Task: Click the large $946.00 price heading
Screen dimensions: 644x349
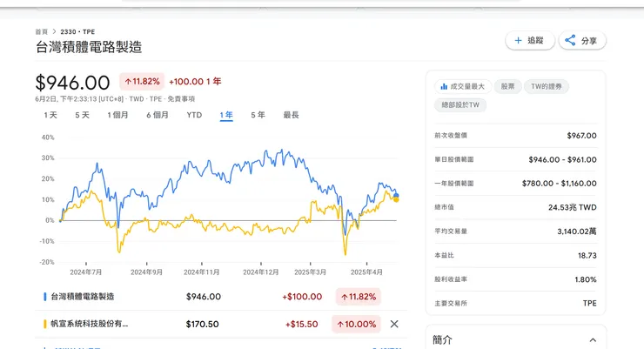Action: pos(72,83)
